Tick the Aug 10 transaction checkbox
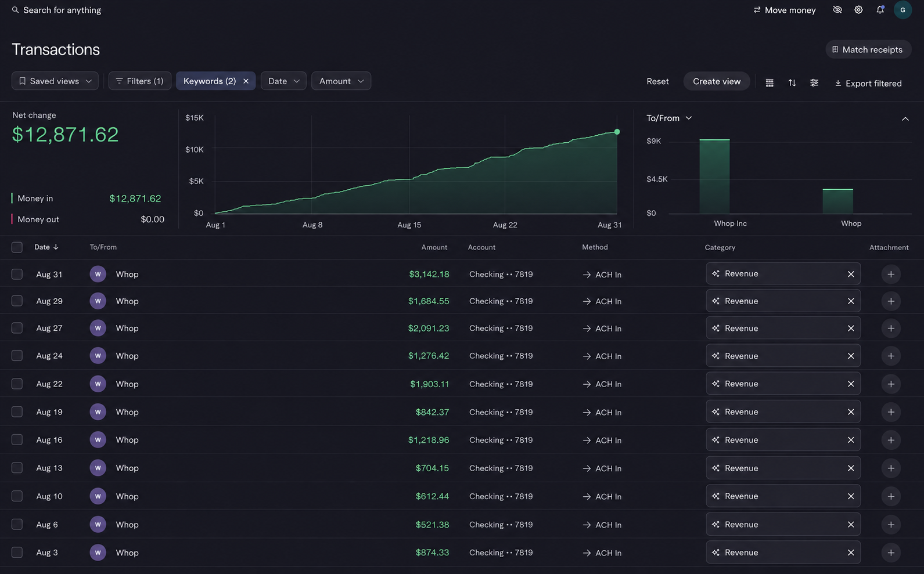The height and width of the screenshot is (574, 924). 17,496
